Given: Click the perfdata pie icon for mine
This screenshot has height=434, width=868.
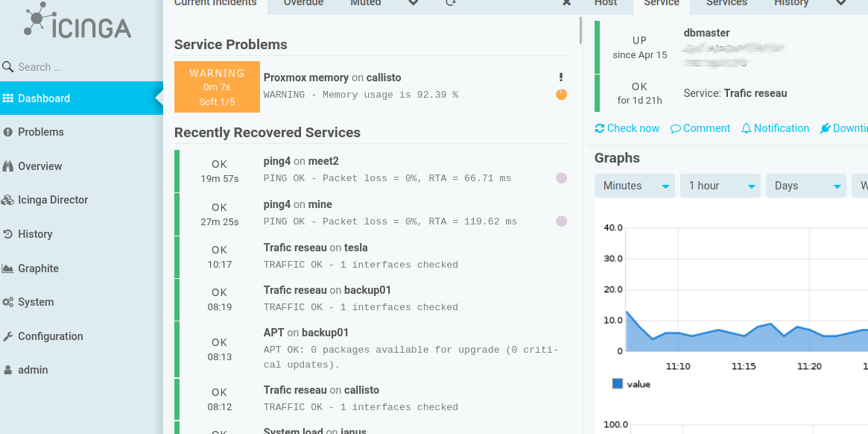Looking at the screenshot, I should tap(561, 221).
